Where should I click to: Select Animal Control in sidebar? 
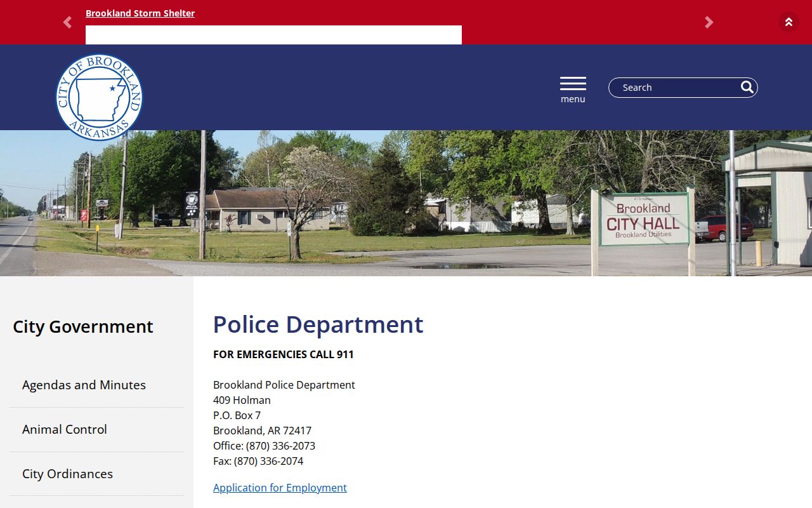point(96,429)
